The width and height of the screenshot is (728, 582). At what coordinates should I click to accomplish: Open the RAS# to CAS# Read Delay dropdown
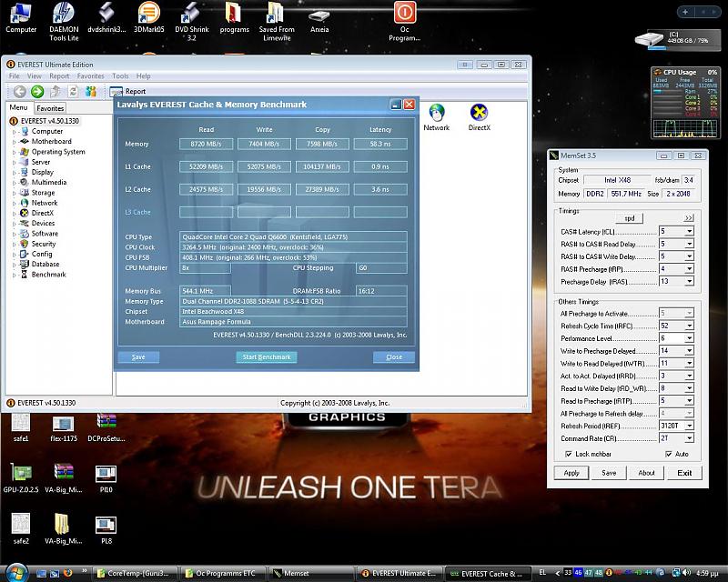click(690, 244)
